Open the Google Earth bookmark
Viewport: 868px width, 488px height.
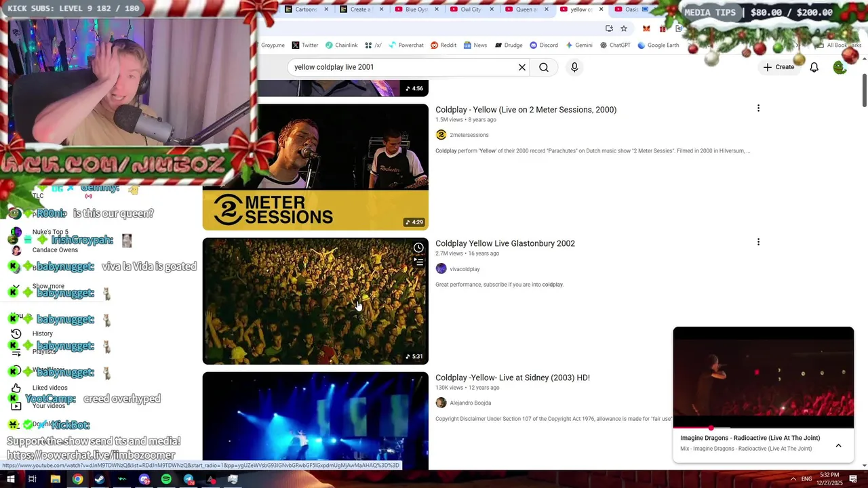coord(658,45)
